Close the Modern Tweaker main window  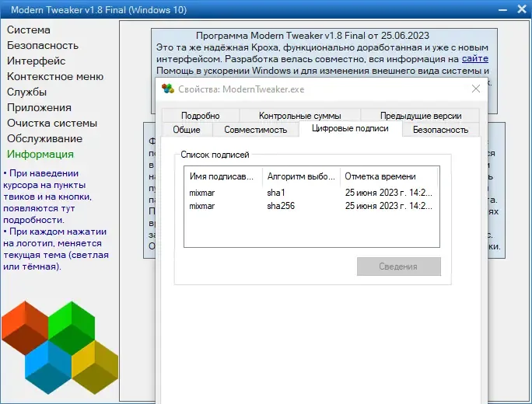tap(522, 9)
